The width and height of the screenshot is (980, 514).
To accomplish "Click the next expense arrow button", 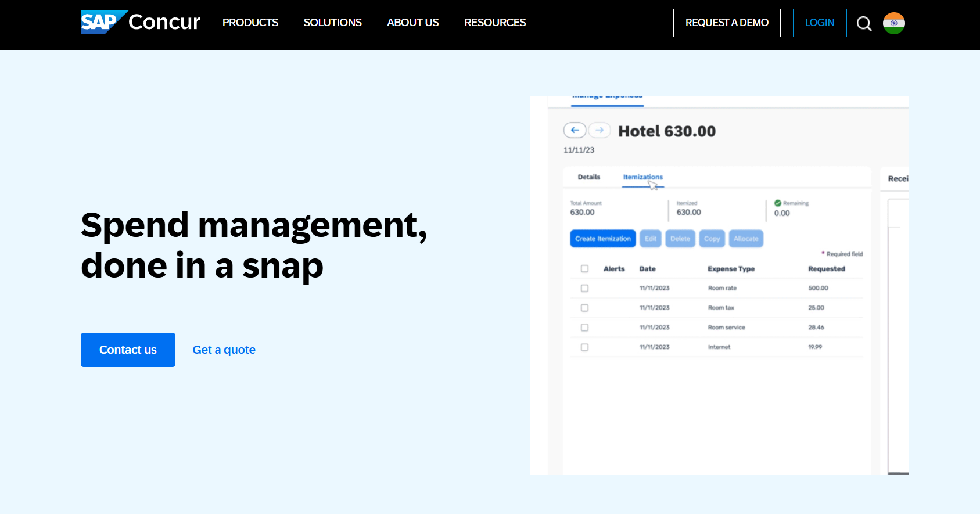I will point(600,130).
